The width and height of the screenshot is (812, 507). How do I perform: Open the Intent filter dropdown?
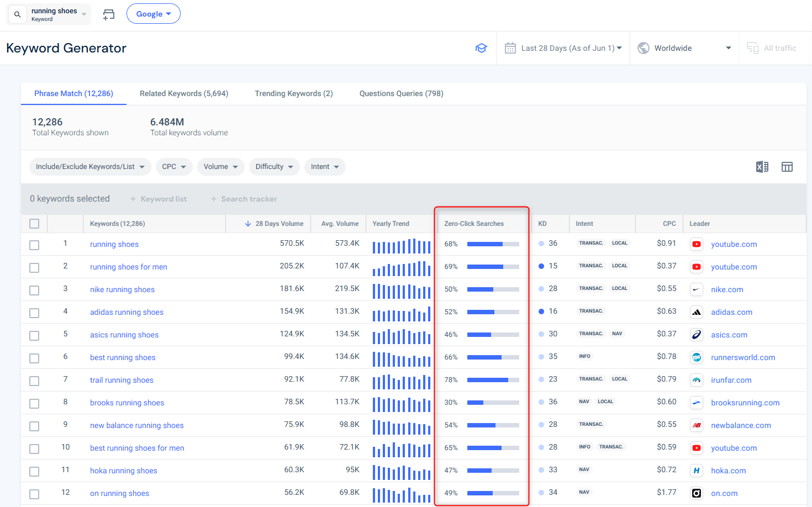pyautogui.click(x=325, y=167)
